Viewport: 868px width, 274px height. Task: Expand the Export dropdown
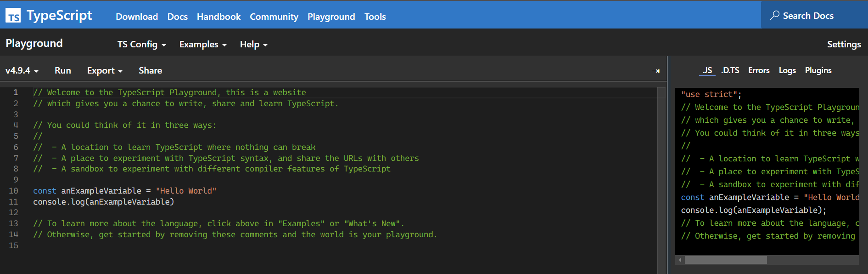[105, 71]
